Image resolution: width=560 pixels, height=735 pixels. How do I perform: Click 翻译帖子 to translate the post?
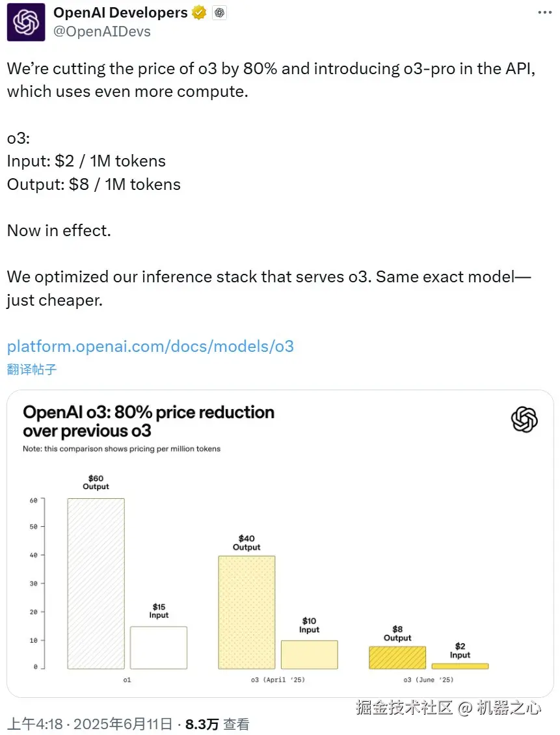coord(32,369)
